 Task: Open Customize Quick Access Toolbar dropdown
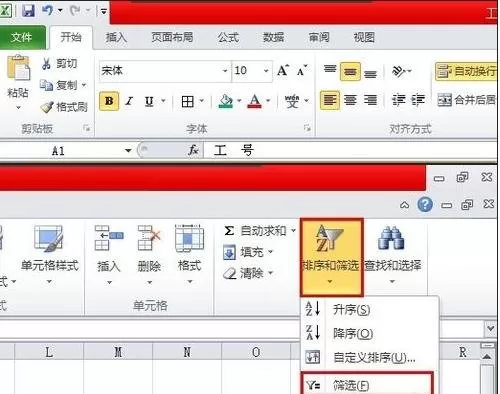pos(104,12)
